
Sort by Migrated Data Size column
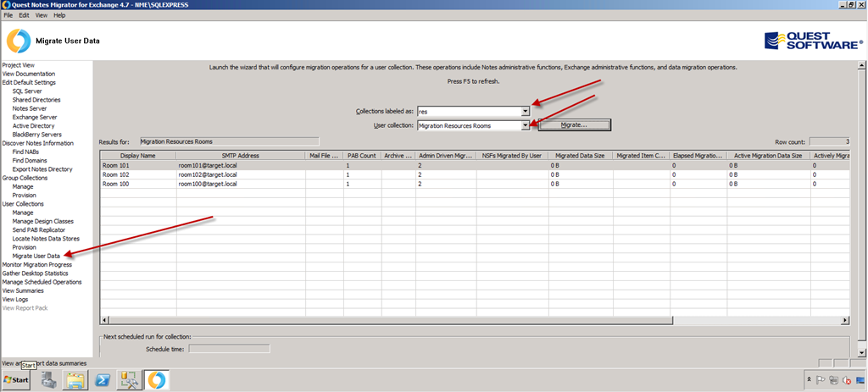click(580, 156)
